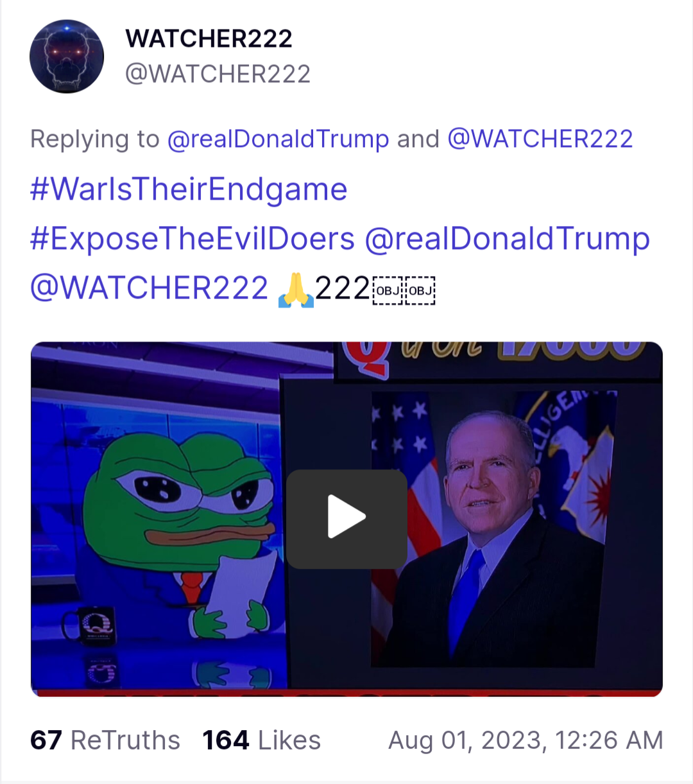Click the bold WATCHER222 display name
Screen dimensions: 693x784
209,39
